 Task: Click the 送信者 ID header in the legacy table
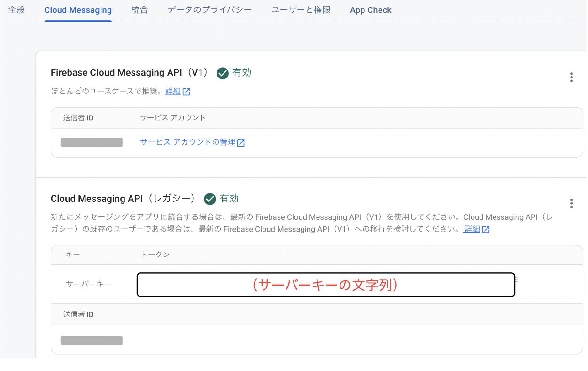coord(78,314)
